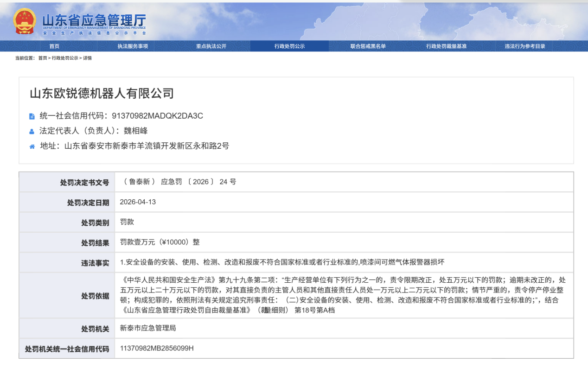Open the 首页 navigation tab

tap(54, 46)
